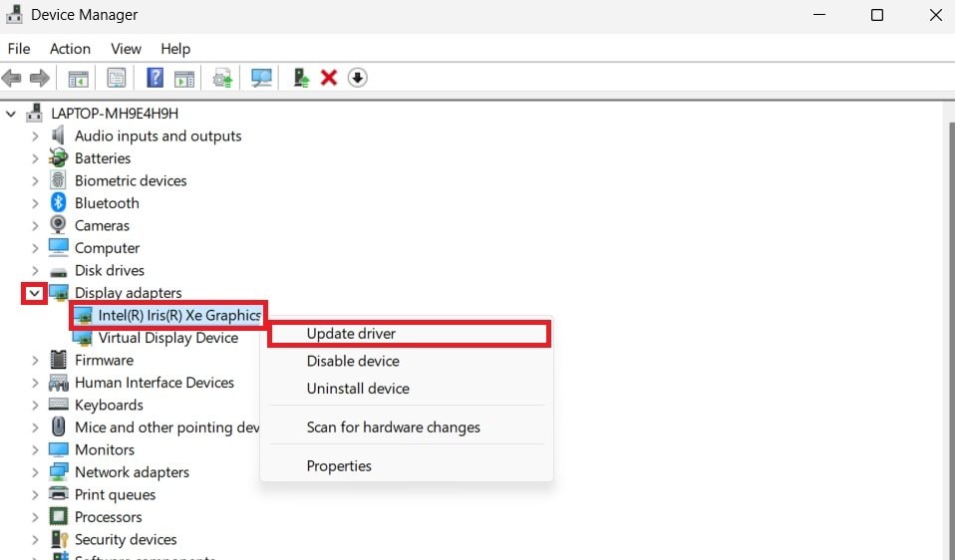Expand the Monitors category
955x560 pixels.
(35, 449)
